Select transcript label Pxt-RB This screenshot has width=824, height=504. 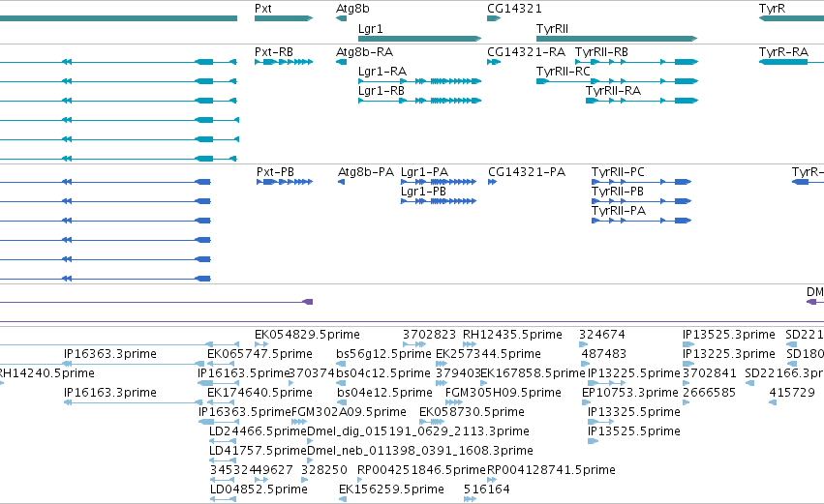click(x=274, y=52)
